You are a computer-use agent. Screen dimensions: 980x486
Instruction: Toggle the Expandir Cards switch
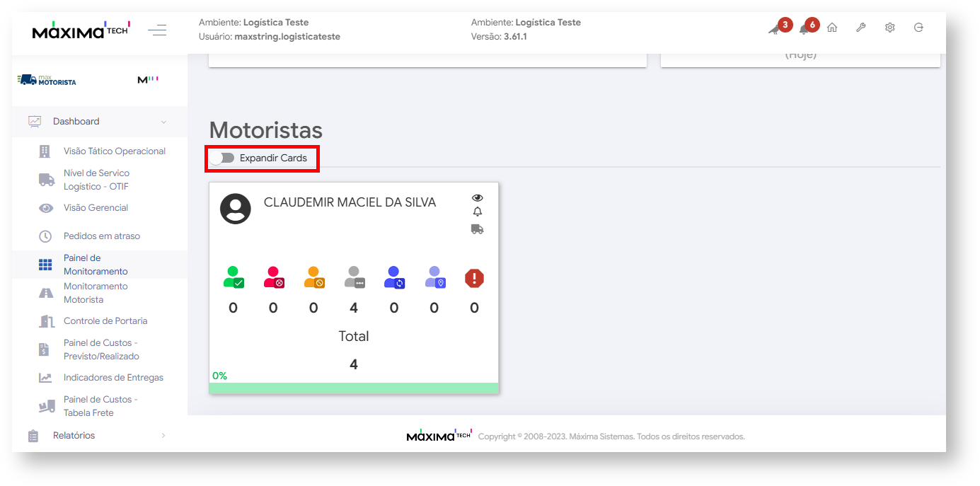tap(223, 158)
